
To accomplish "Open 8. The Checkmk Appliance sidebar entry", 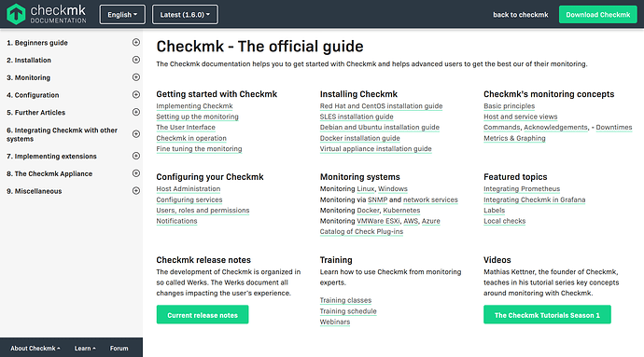I will pos(49,174).
